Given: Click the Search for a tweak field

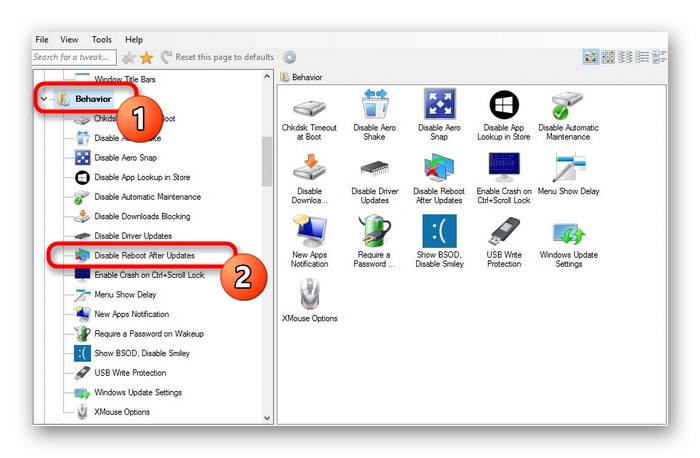Looking at the screenshot, I should point(74,57).
